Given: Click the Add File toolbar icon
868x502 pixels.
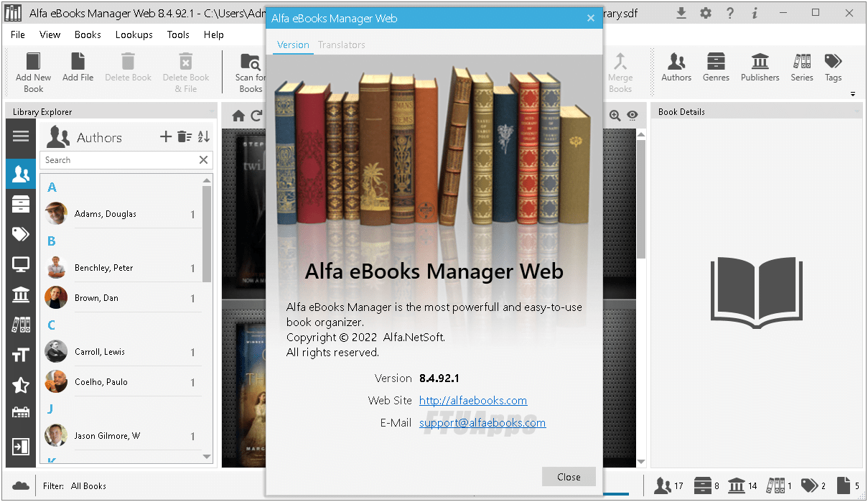Looking at the screenshot, I should pos(78,62).
